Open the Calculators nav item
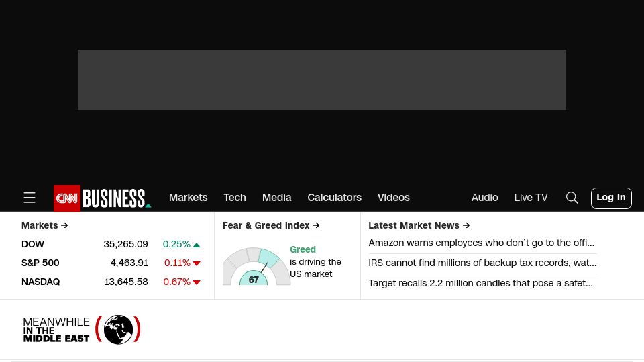 tap(334, 197)
